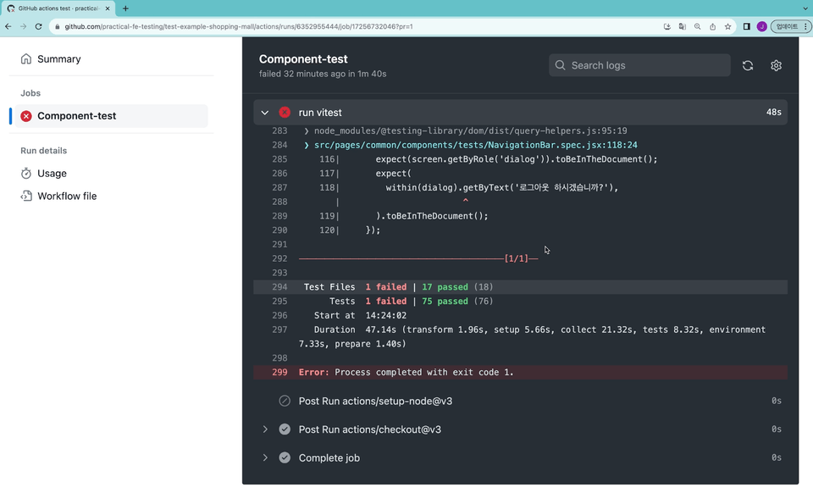
Task: Click the re-run jobs refresh icon
Action: click(748, 65)
